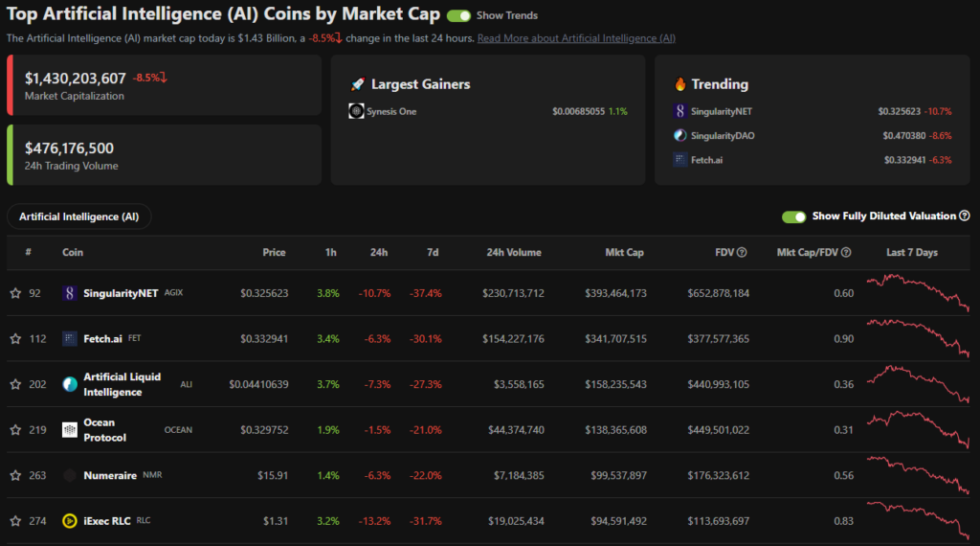Star Numeraire as favorite

point(15,475)
